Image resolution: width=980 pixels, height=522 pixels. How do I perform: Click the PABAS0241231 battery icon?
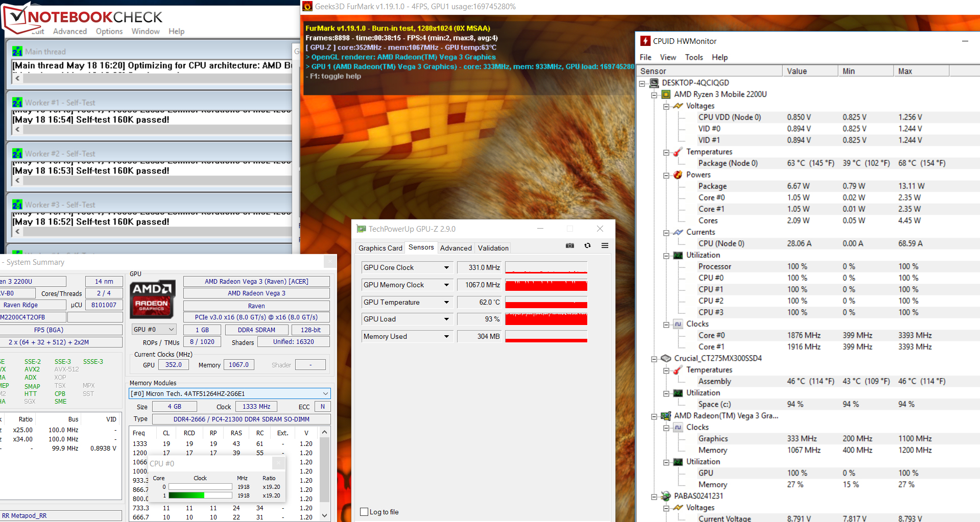(666, 496)
